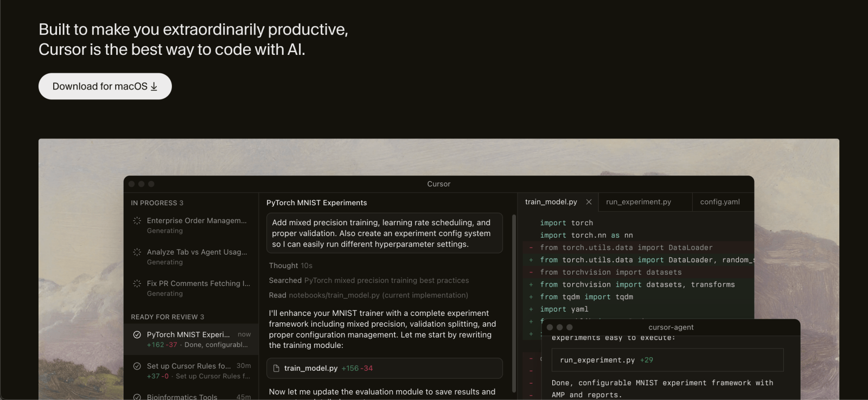868x400 pixels.
Task: Select the Enterprise Order Management task
Action: point(191,225)
